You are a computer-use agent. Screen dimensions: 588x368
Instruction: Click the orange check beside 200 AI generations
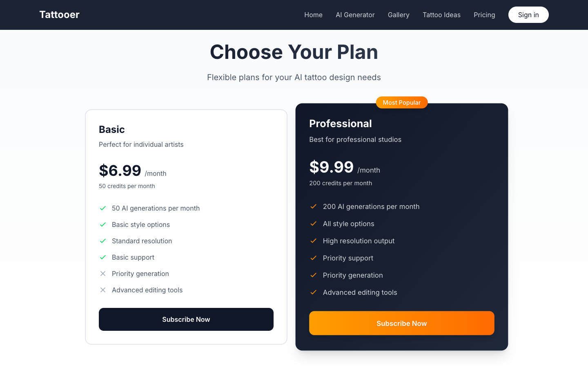[314, 206]
